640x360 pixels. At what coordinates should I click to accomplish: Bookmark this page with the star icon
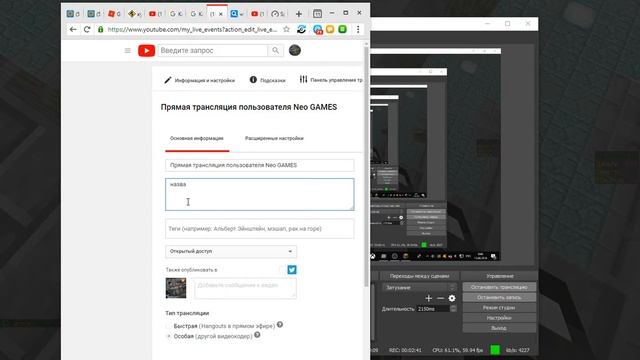point(287,29)
